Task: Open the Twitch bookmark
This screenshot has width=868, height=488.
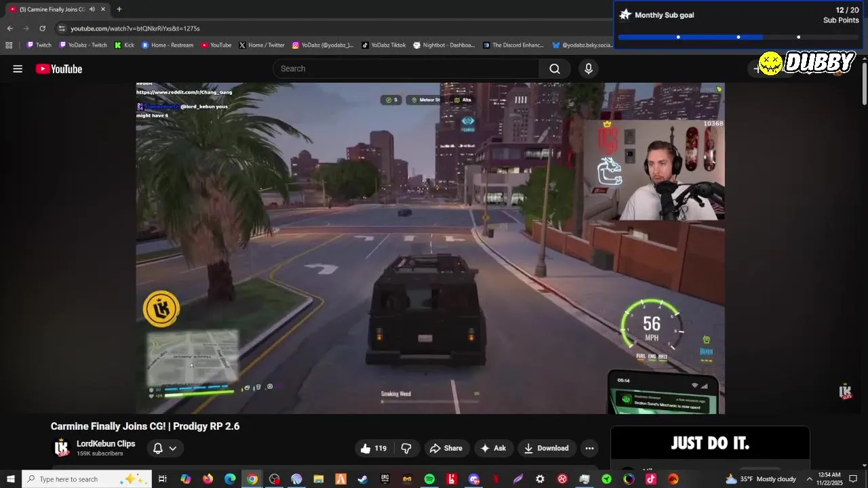Action: point(39,45)
